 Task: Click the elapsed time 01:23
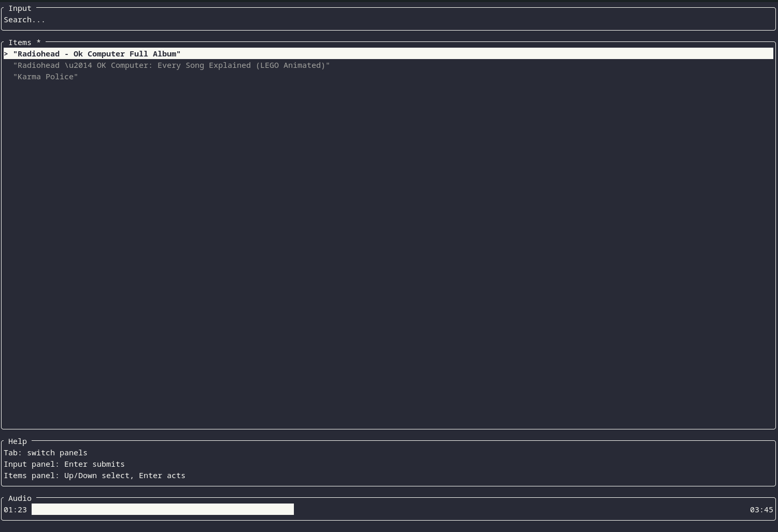point(15,510)
